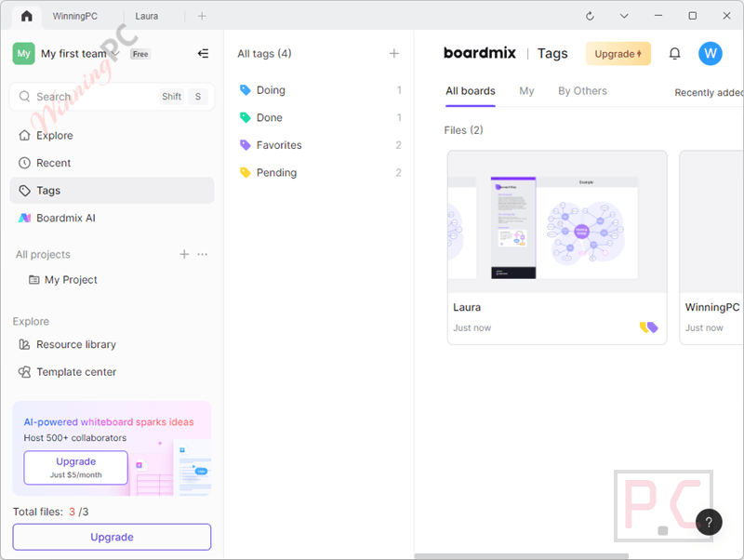
Task: Select the Favorites tag
Action: (x=321, y=145)
